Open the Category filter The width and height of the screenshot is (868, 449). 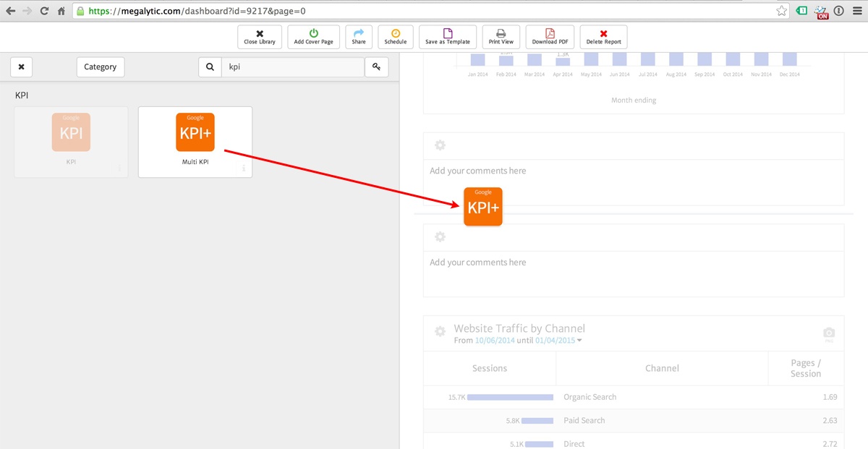(x=100, y=67)
